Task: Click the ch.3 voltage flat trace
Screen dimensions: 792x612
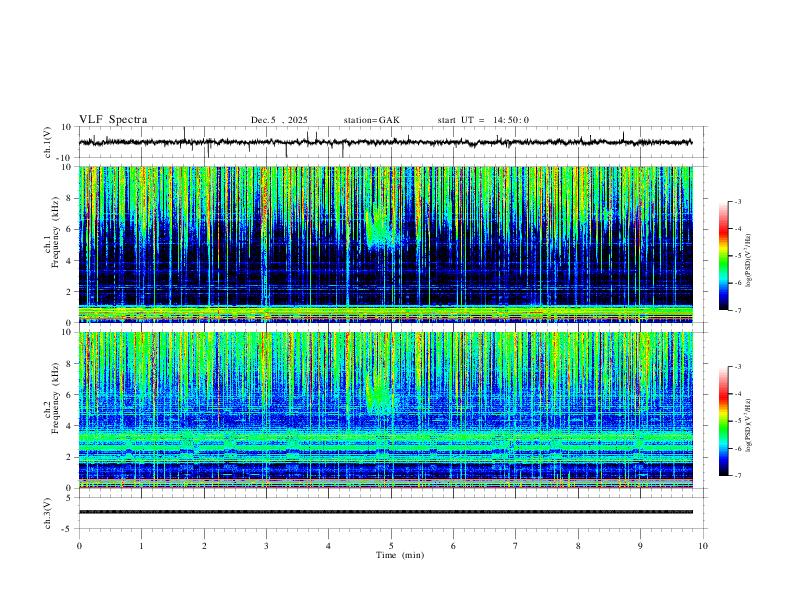Action: pyautogui.click(x=385, y=512)
